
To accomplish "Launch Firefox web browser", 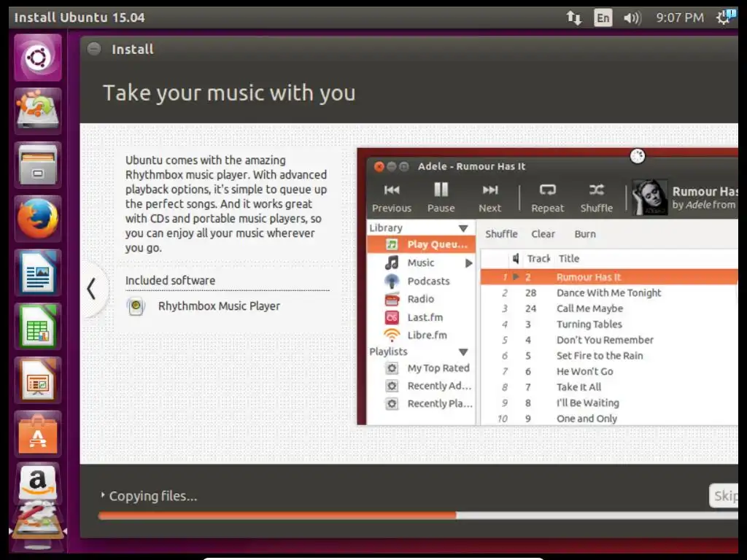I will click(38, 219).
